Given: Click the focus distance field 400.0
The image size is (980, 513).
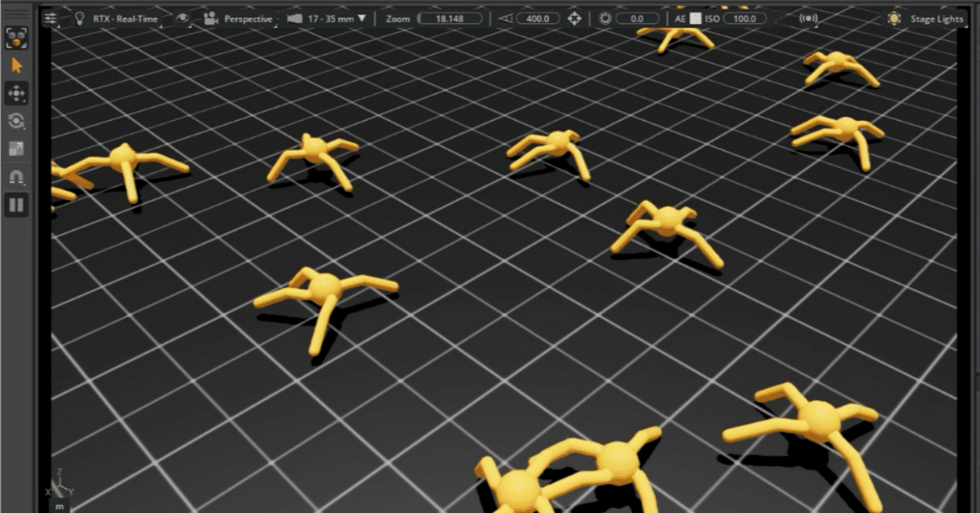Looking at the screenshot, I should tap(537, 18).
